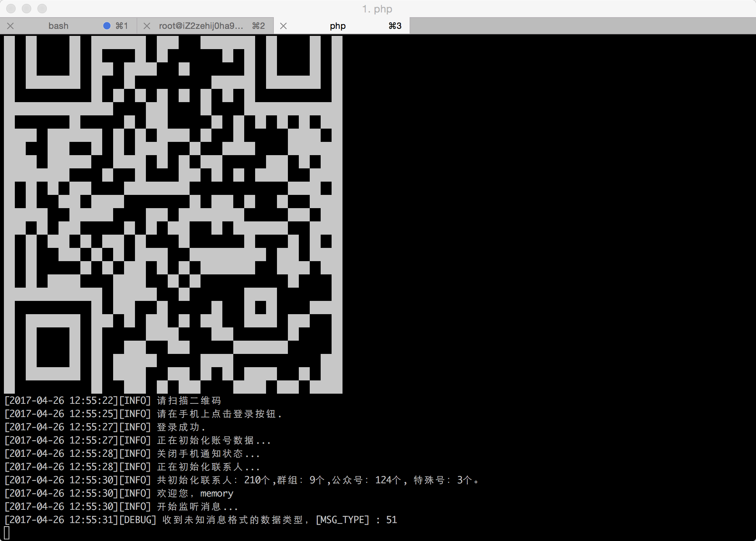This screenshot has width=756, height=541.
Task: Click the window title '1. php'
Action: pyautogui.click(x=377, y=9)
